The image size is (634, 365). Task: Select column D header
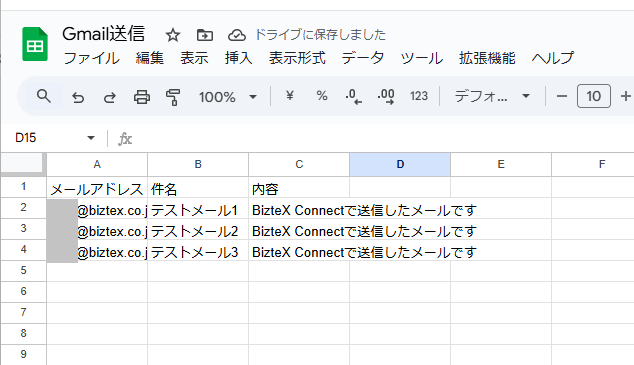[x=400, y=165]
